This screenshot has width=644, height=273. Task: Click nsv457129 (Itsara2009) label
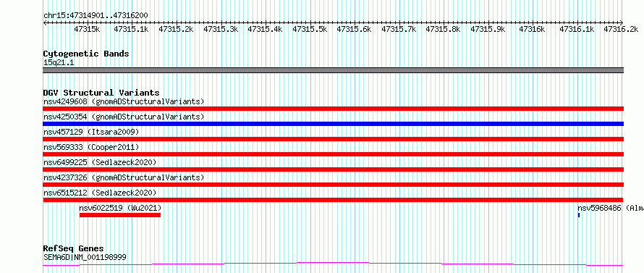[91, 132]
